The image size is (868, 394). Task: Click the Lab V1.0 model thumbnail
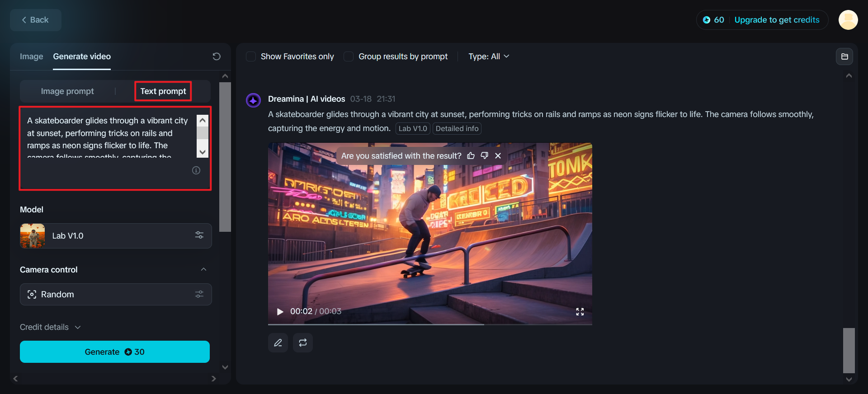33,236
